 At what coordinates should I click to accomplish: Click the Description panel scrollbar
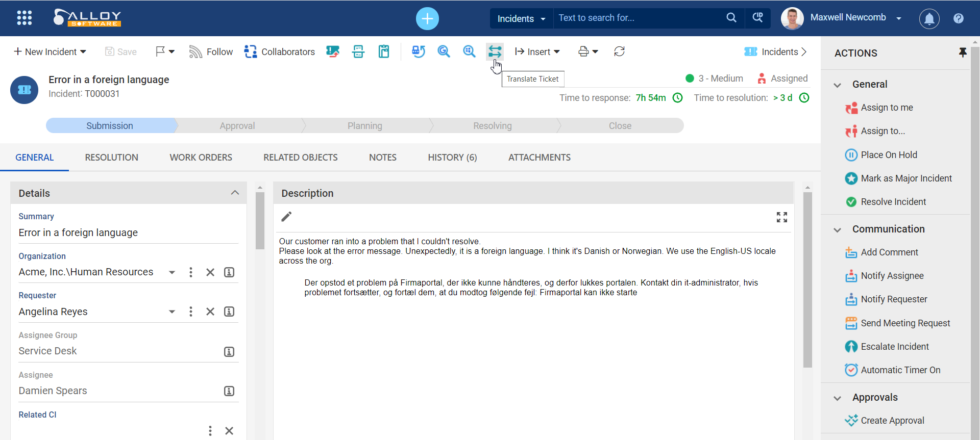(807, 279)
